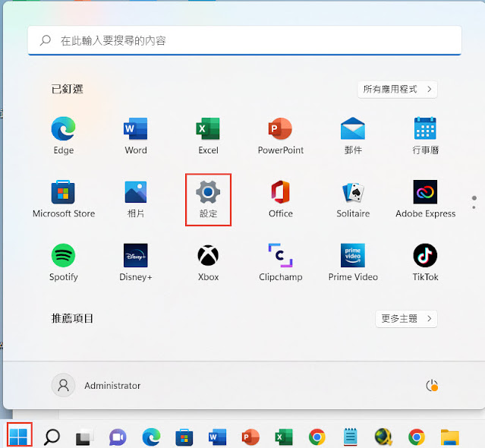485x448 pixels.
Task: Open the Solitaire game
Action: pos(353,199)
